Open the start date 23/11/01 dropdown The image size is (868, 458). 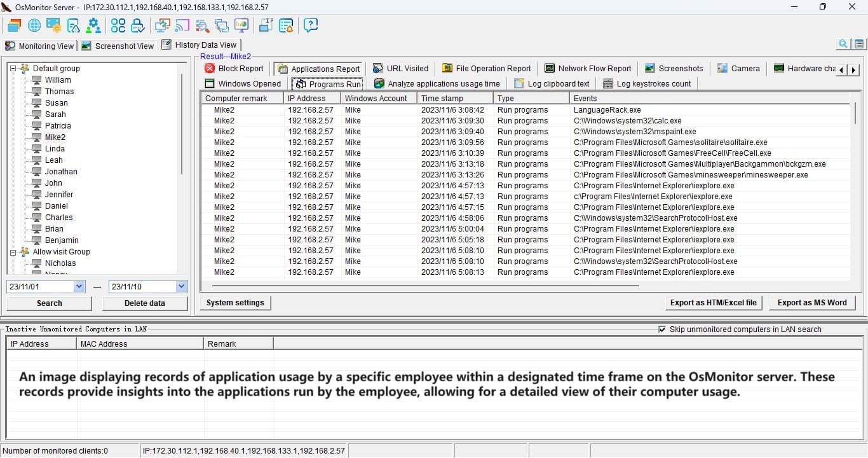point(79,286)
